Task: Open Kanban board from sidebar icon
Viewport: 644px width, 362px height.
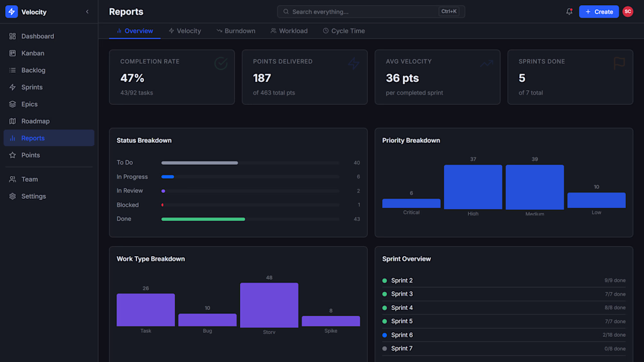Action: (x=12, y=53)
